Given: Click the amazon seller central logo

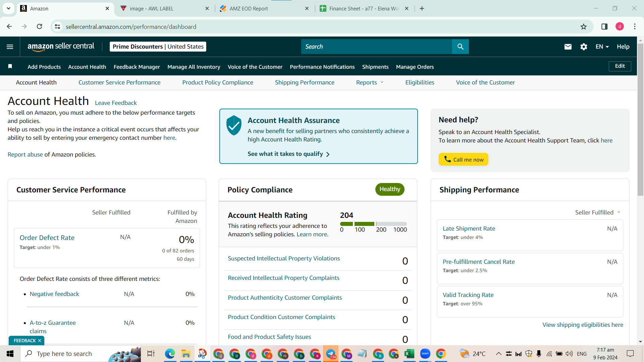Looking at the screenshot, I should pos(61,47).
